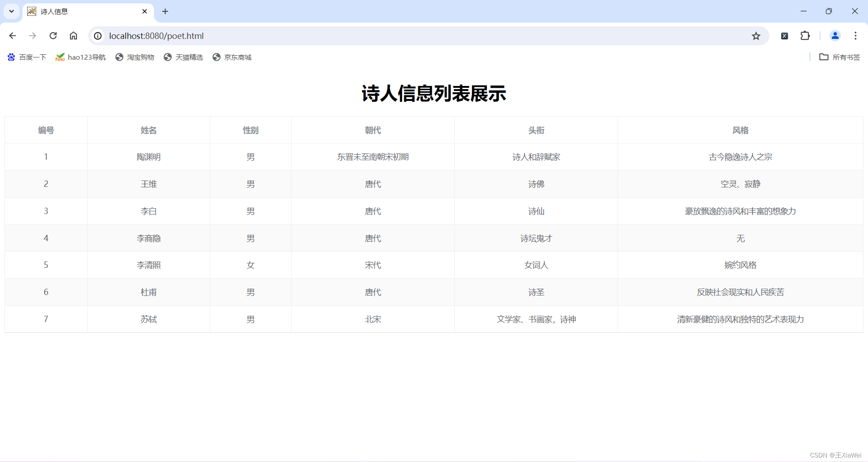Click the title cell 诗人和辞赋家
Screen dimensions: 868x462
[x=536, y=157]
